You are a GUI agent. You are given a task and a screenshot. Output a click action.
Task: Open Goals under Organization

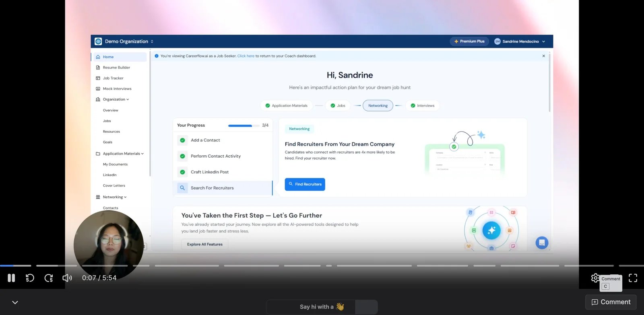107,142
